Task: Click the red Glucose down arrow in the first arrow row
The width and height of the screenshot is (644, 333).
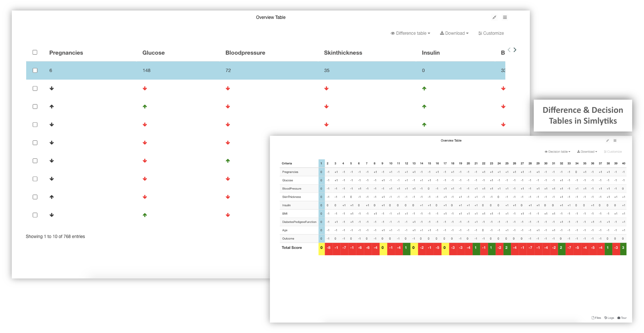Action: (x=145, y=89)
